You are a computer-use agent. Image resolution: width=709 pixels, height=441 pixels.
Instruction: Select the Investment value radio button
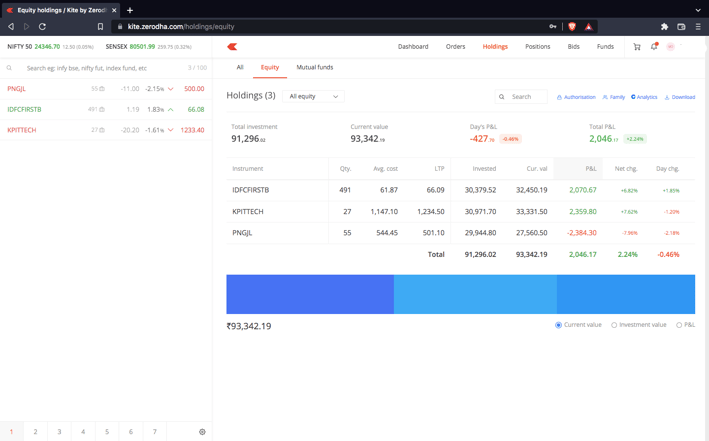pos(614,325)
